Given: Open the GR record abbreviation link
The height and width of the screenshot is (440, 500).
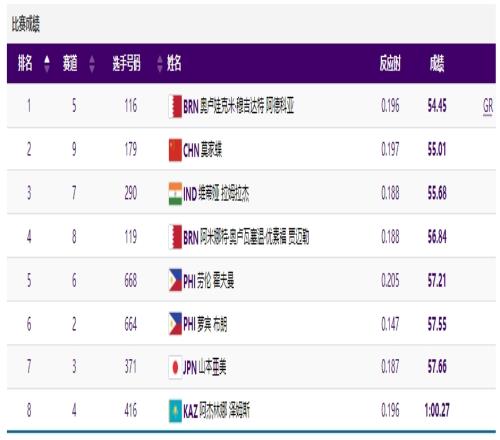Looking at the screenshot, I should pyautogui.click(x=488, y=107).
